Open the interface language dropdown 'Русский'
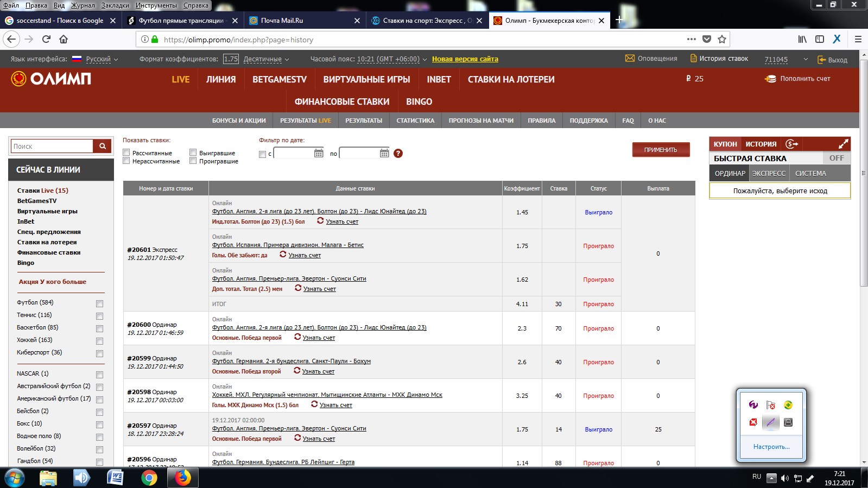868x488 pixels. (102, 59)
